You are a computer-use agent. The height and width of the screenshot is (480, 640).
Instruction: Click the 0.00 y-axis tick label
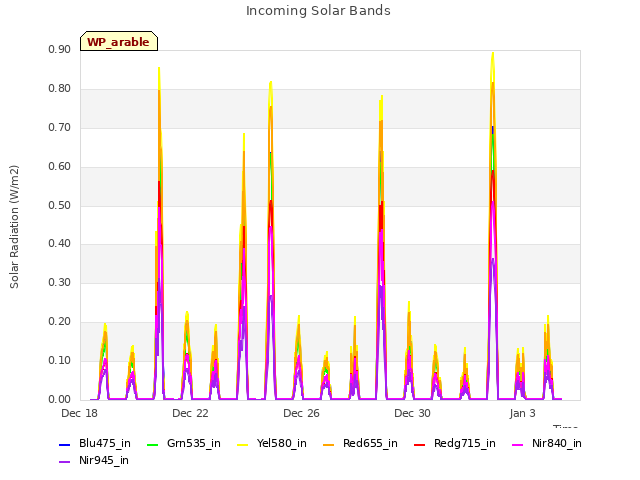coord(60,400)
